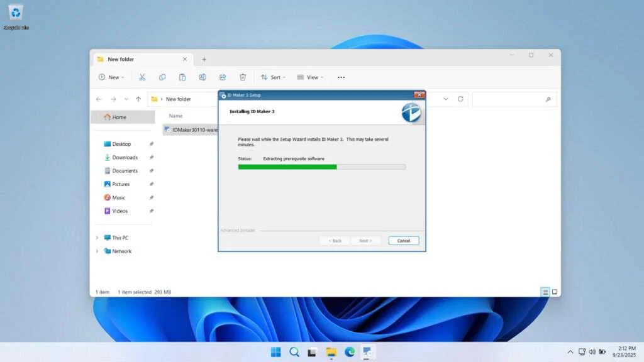
Task: Open the See more ellipsis menu
Action: click(x=341, y=77)
